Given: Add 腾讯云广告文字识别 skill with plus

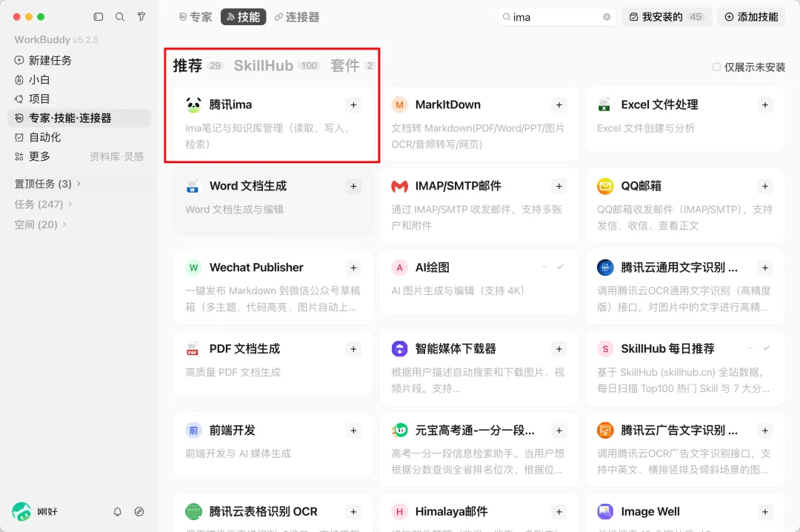Looking at the screenshot, I should 765,430.
